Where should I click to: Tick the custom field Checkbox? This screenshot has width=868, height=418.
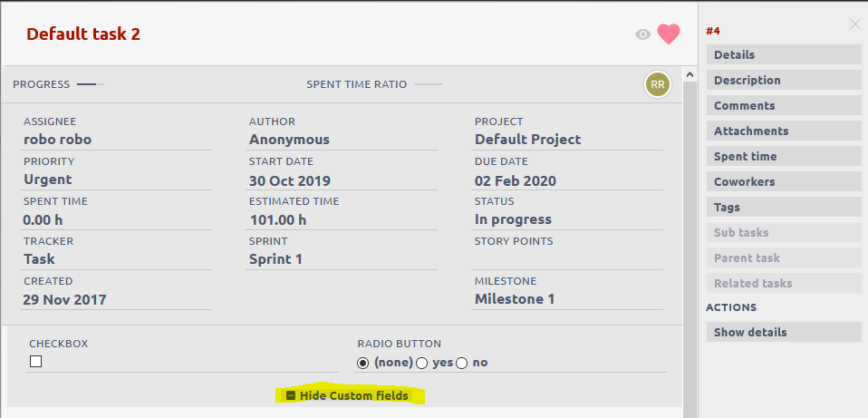(x=36, y=362)
